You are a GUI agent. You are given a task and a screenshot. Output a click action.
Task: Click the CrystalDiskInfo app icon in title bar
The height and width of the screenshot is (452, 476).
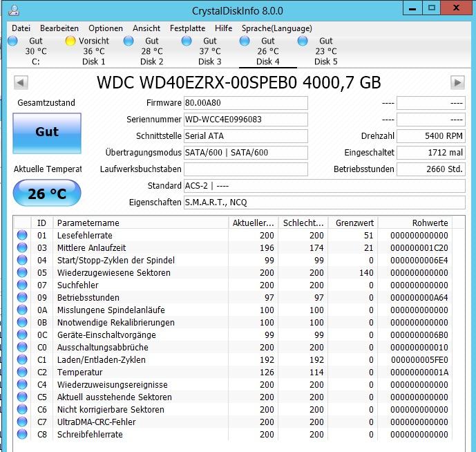(x=13, y=10)
